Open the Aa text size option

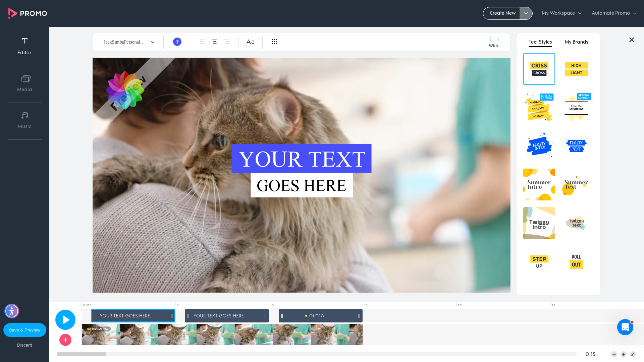point(251,42)
